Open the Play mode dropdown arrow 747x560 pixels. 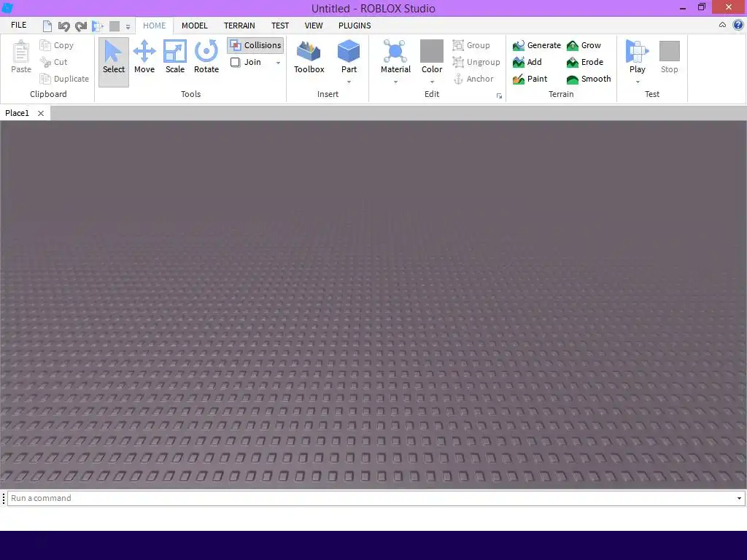pyautogui.click(x=638, y=82)
